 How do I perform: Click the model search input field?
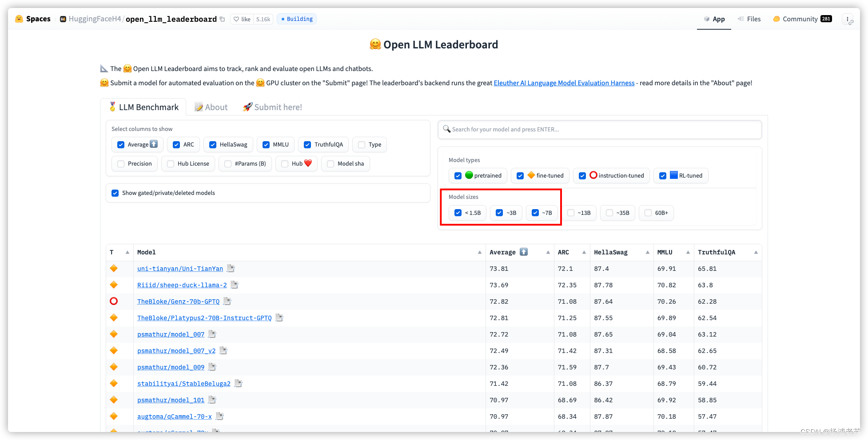600,129
